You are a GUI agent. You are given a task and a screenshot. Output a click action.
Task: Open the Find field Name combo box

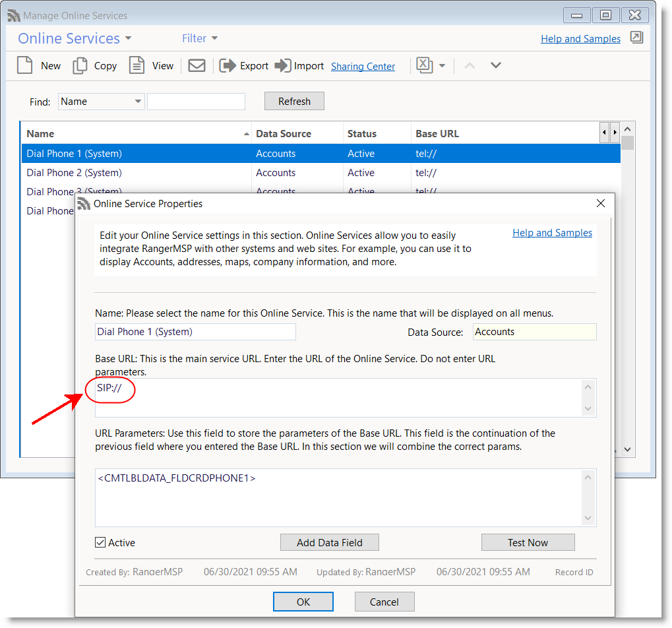[x=101, y=102]
